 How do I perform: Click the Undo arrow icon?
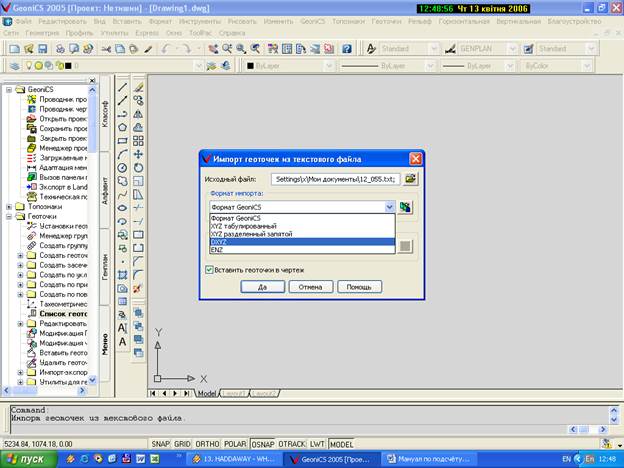point(166,49)
